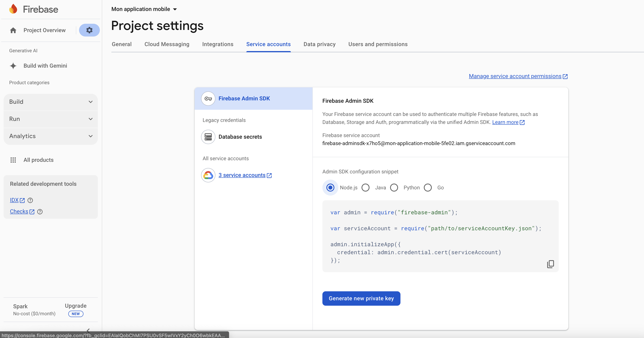
Task: Click the Build with Gemini sparkle icon
Action: (x=13, y=66)
